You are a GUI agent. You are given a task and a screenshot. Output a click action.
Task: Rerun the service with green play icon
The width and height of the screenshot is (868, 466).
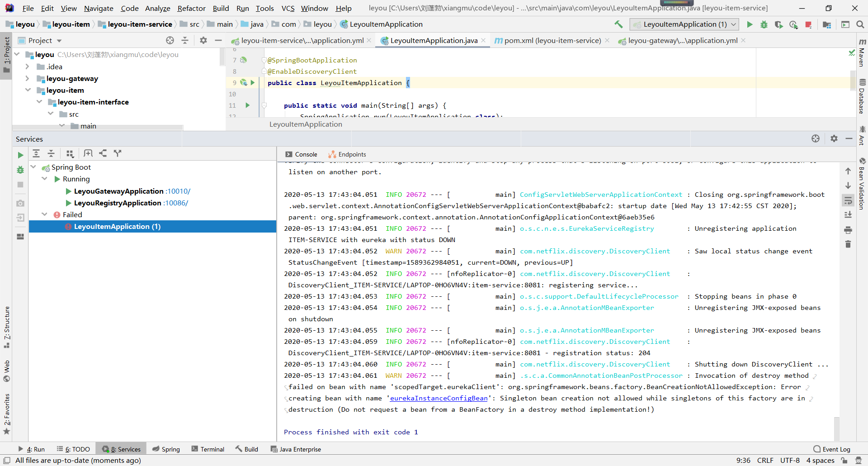tap(20, 155)
